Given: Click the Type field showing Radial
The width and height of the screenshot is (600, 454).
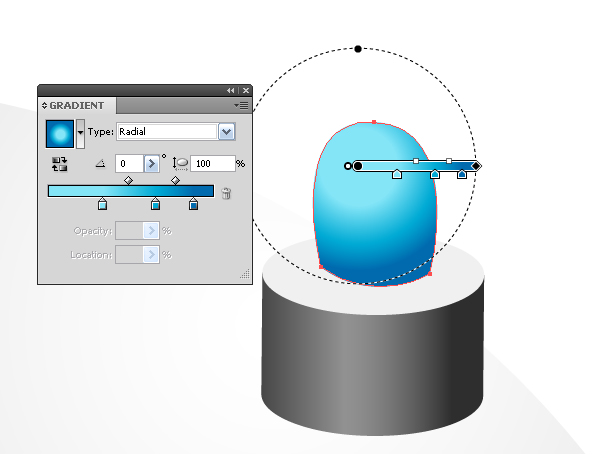Looking at the screenshot, I should point(167,132).
